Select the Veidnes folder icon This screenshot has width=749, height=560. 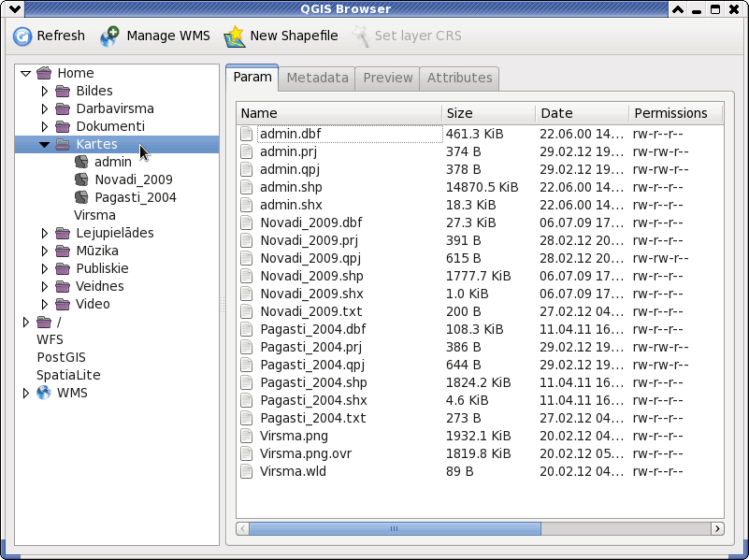point(63,286)
